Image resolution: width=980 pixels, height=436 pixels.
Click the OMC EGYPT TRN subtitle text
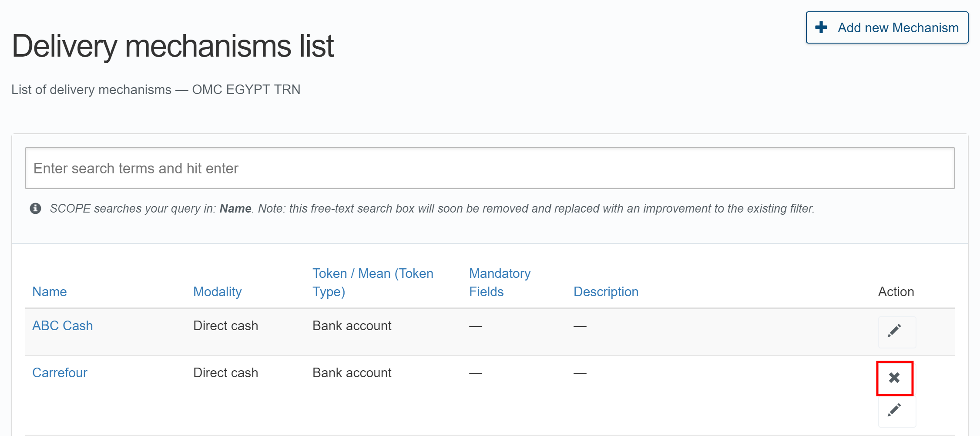[246, 90]
